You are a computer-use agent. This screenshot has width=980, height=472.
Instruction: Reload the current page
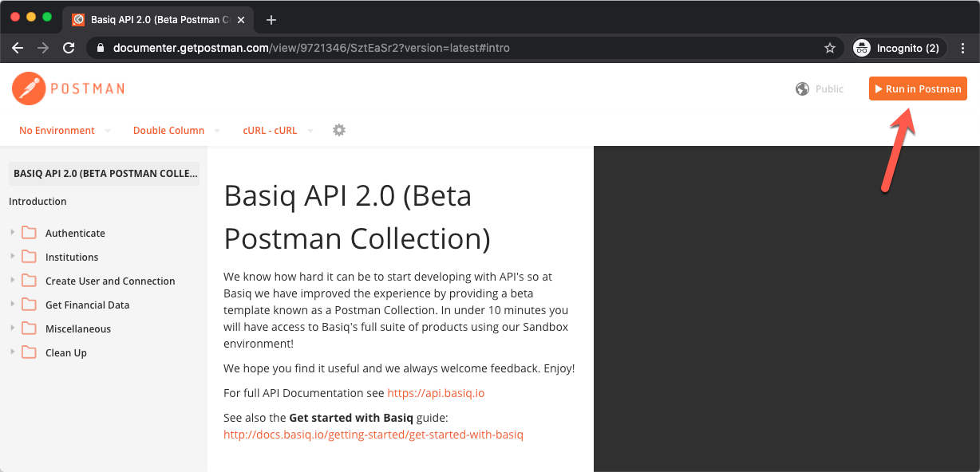pyautogui.click(x=69, y=48)
